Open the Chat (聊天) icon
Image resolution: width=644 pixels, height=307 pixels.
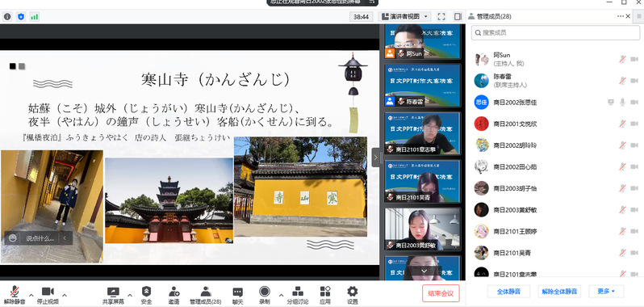pyautogui.click(x=237, y=292)
